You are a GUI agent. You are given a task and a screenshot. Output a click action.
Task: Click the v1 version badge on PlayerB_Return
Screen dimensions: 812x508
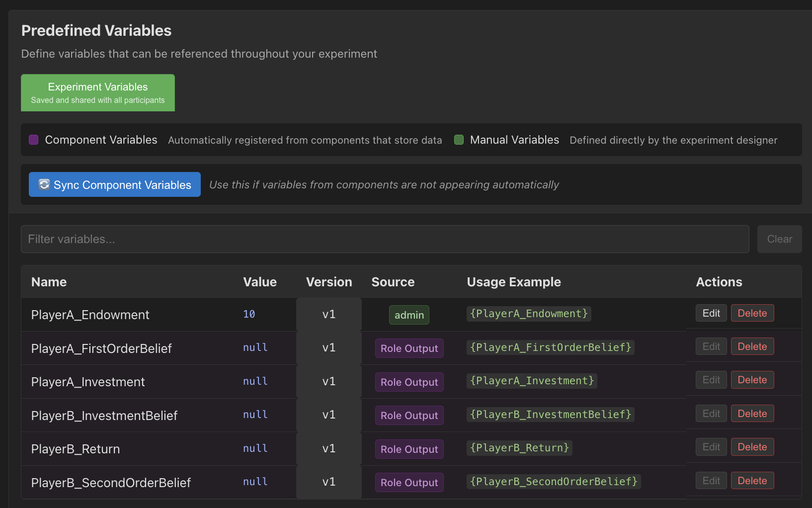328,448
